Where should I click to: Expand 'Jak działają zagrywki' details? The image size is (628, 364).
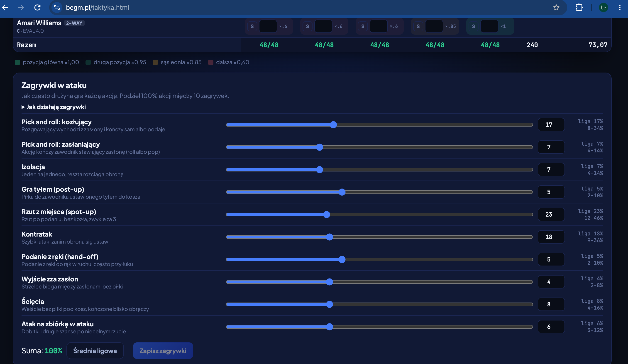coord(54,107)
